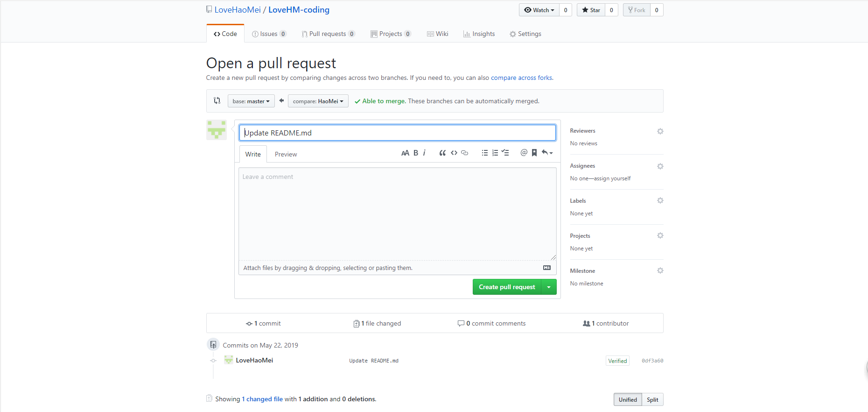Viewport: 868px width, 412px height.
Task: Click 0 commit comments summary
Action: click(x=491, y=323)
